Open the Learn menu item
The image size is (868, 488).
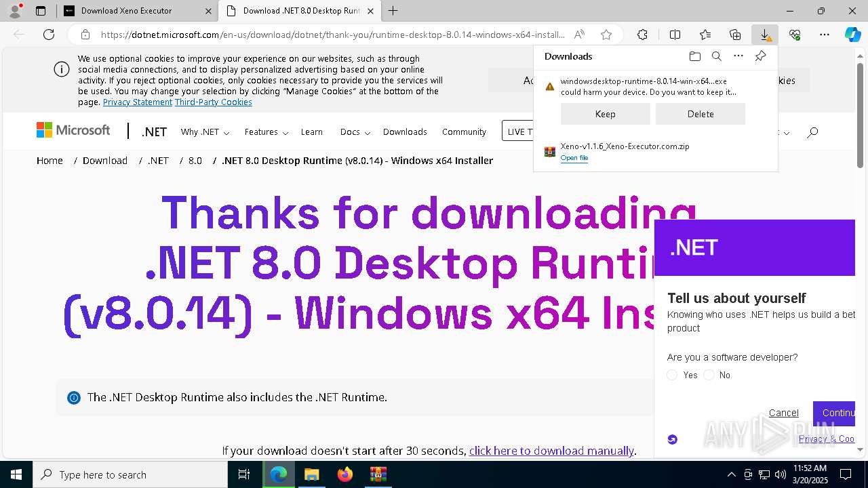[x=312, y=132]
